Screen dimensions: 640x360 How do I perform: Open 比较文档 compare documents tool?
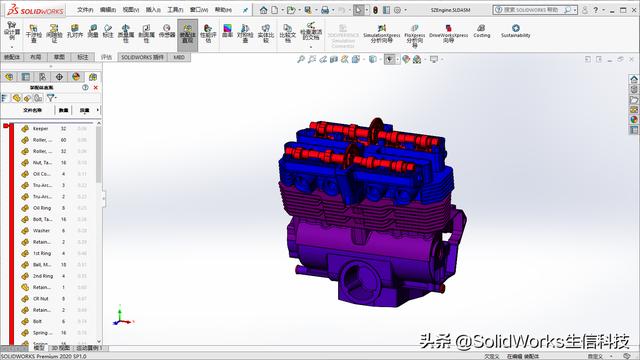pyautogui.click(x=287, y=33)
